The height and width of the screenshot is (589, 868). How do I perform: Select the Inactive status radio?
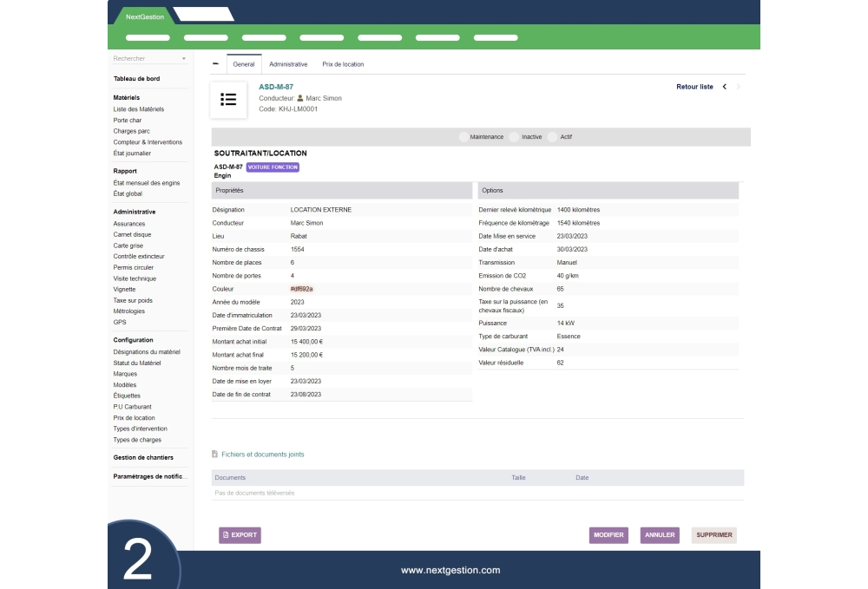click(515, 137)
